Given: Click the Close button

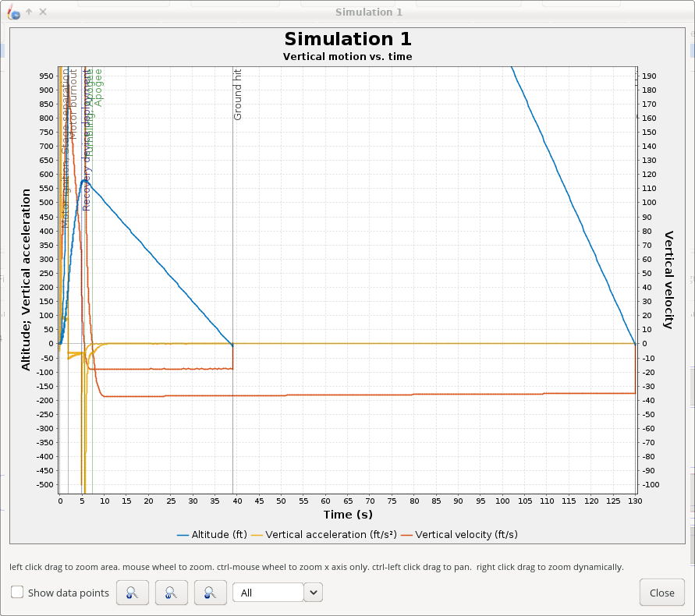Looking at the screenshot, I should pos(661,593).
